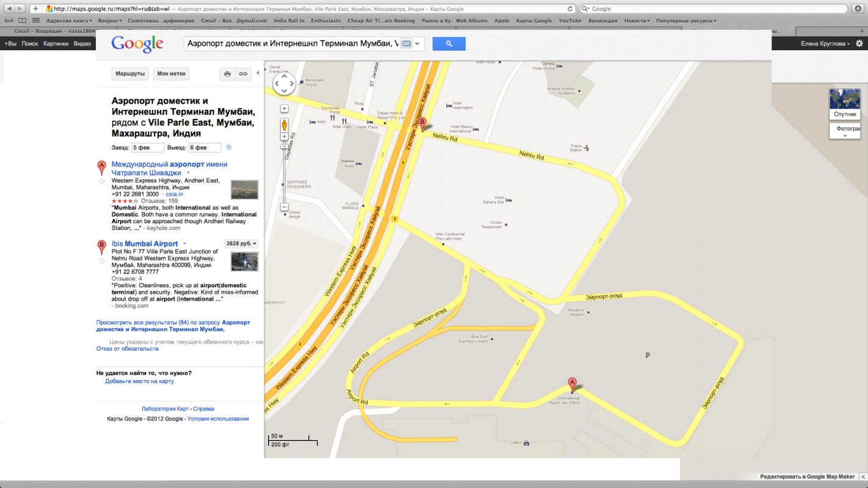868x488 pixels.
Task: Open settings gear in Google bar
Action: (x=859, y=44)
